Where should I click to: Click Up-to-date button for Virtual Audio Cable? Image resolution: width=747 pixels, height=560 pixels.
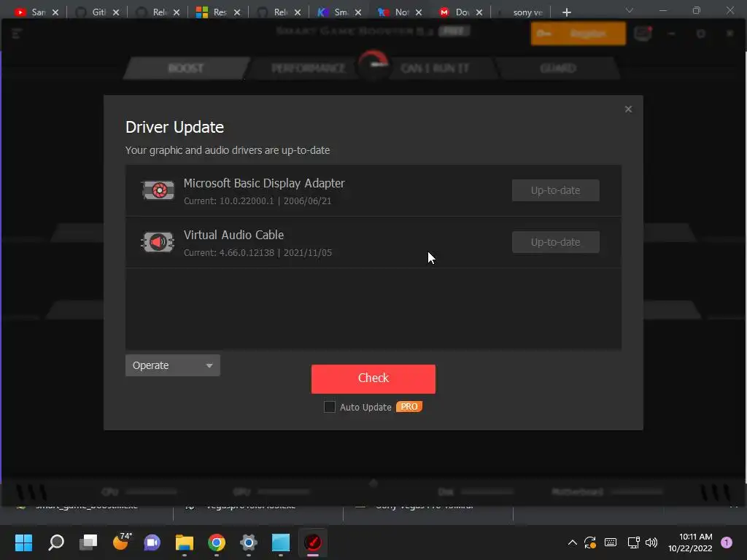555,242
